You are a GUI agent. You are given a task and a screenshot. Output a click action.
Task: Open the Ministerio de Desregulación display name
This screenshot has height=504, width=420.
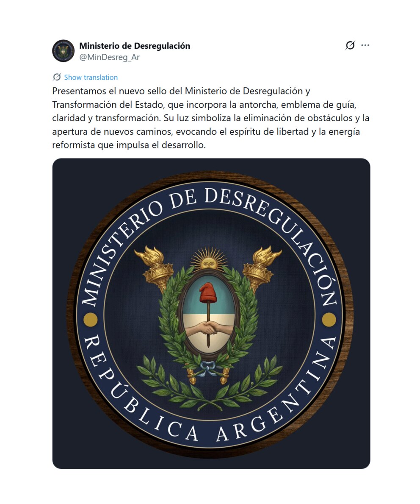pos(135,46)
